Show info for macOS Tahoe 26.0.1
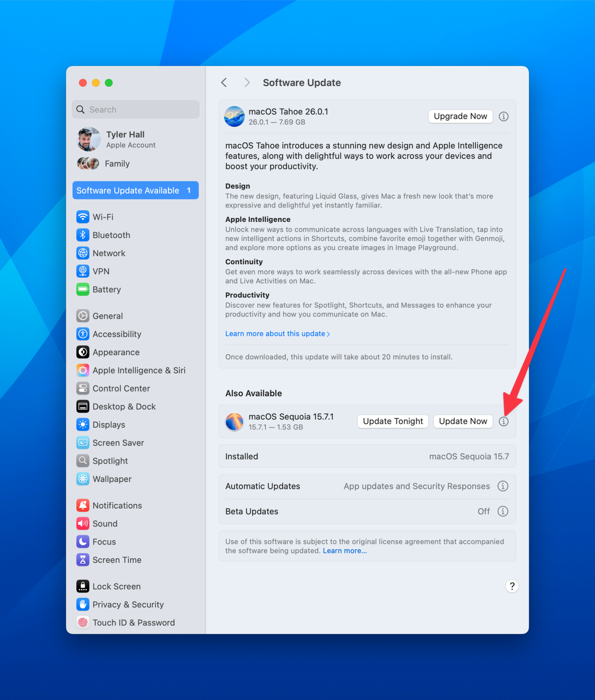The height and width of the screenshot is (700, 595). (504, 117)
